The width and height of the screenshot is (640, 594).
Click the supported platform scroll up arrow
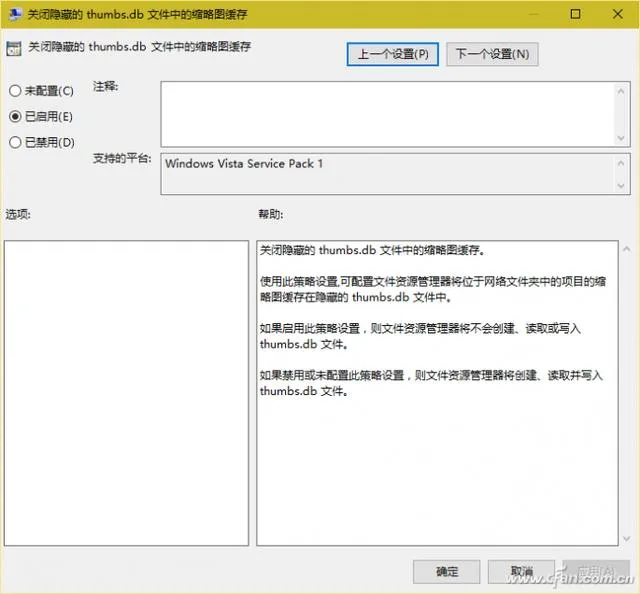coord(621,164)
